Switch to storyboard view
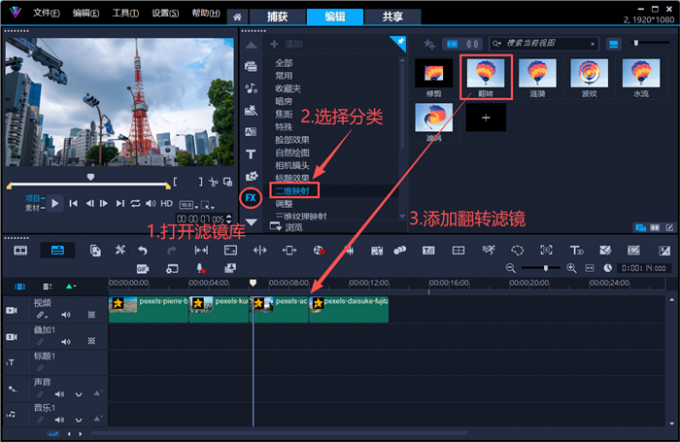 click(20, 250)
